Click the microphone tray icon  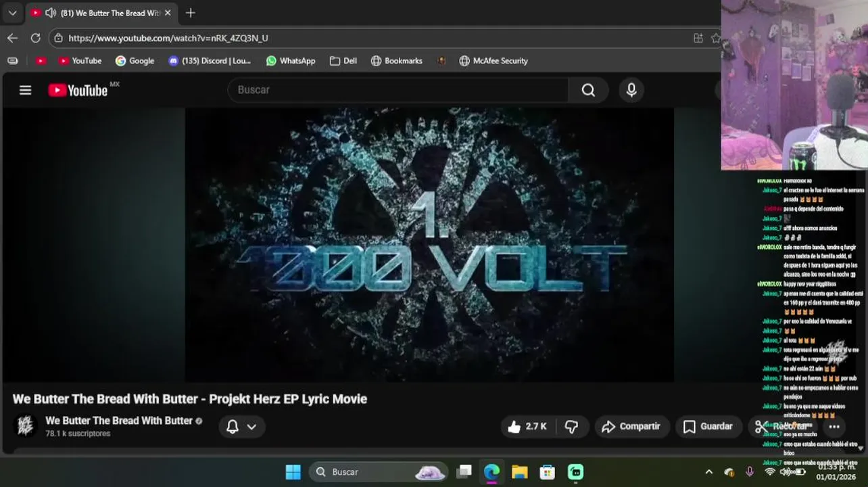point(749,471)
